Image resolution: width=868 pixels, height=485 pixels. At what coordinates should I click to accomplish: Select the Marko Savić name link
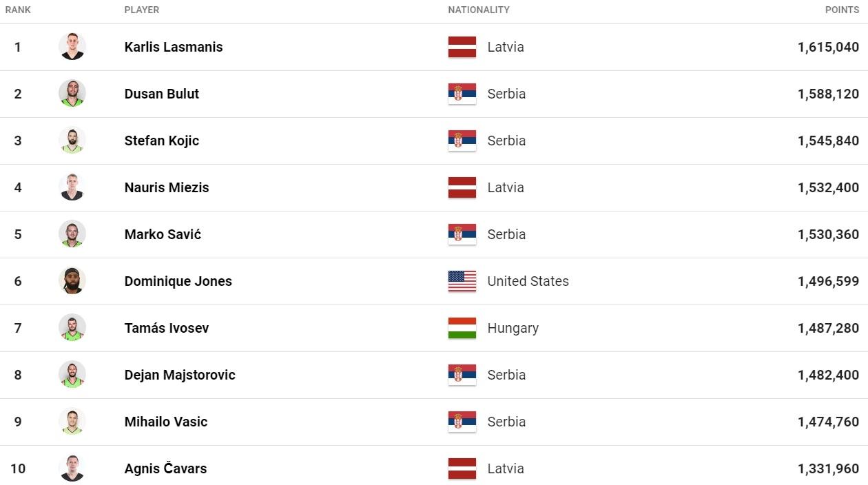click(163, 234)
